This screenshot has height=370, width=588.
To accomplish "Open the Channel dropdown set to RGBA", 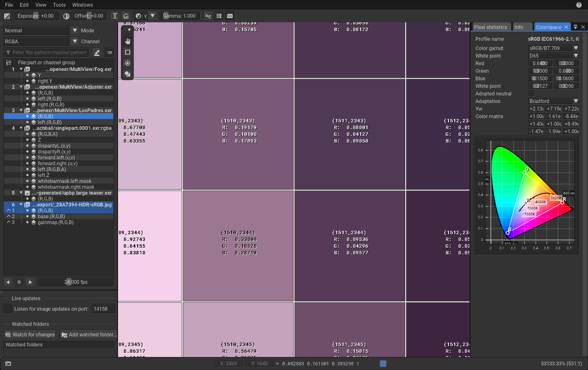I will click(x=41, y=42).
